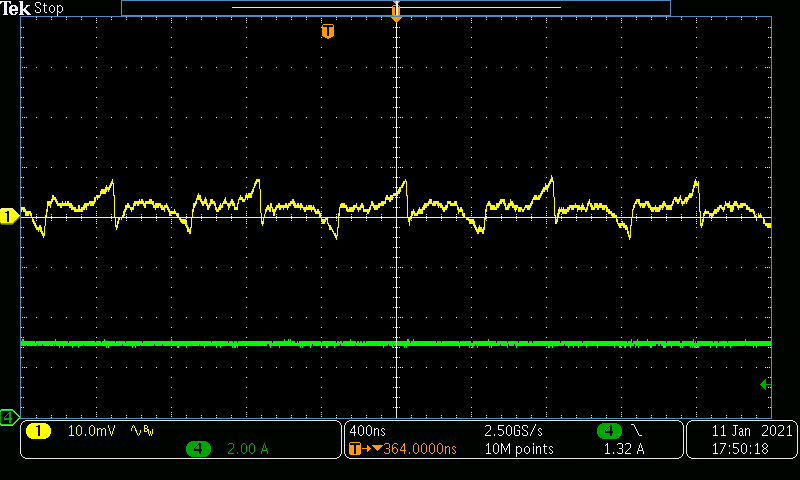Select the green channel 4 badge in vertical readout
This screenshot has height=480, width=800.
click(x=198, y=449)
